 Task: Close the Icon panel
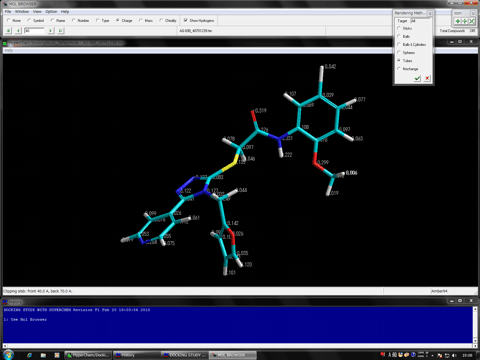pyautogui.click(x=473, y=13)
